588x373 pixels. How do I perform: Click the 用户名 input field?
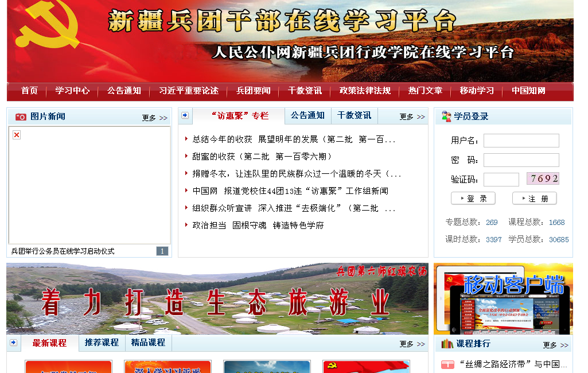[x=521, y=141]
